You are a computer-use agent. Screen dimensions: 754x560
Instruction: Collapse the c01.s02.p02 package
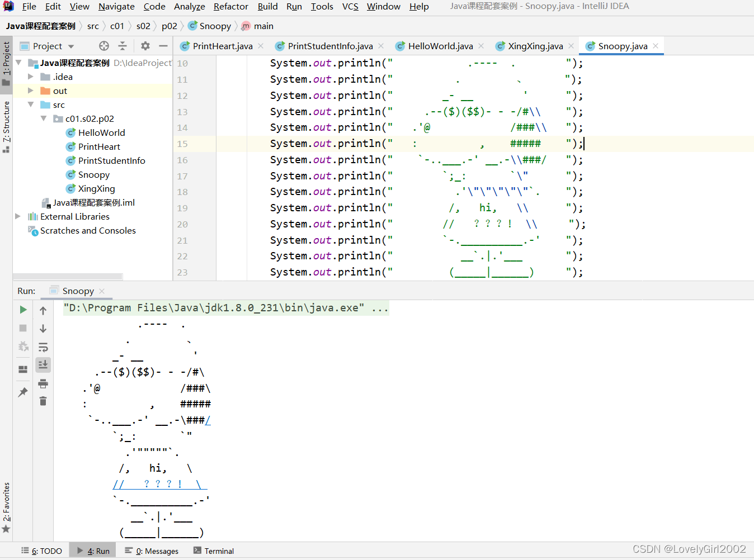[44, 118]
